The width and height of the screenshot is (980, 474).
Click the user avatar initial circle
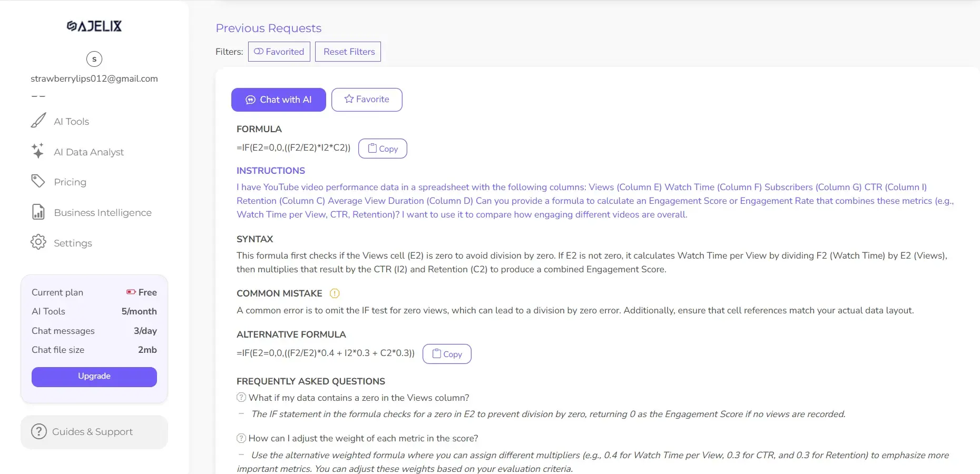94,59
